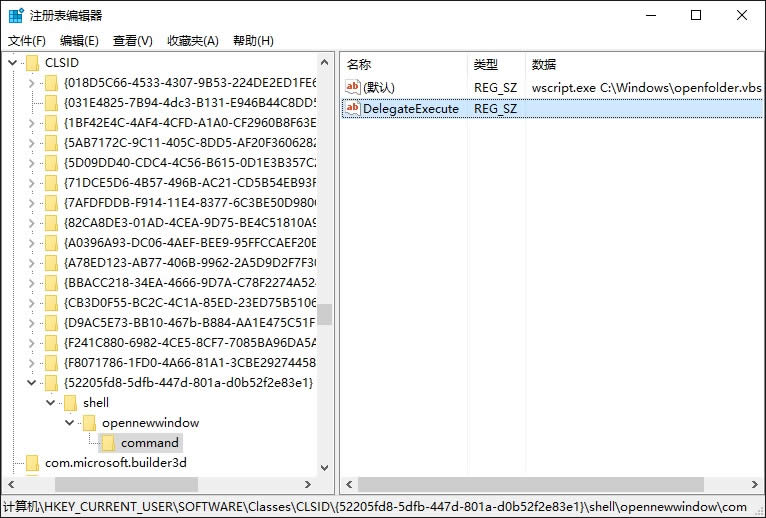Expand the {71DCE5D6-4B57-496B key
Image resolution: width=766 pixels, height=518 pixels.
pos(32,183)
